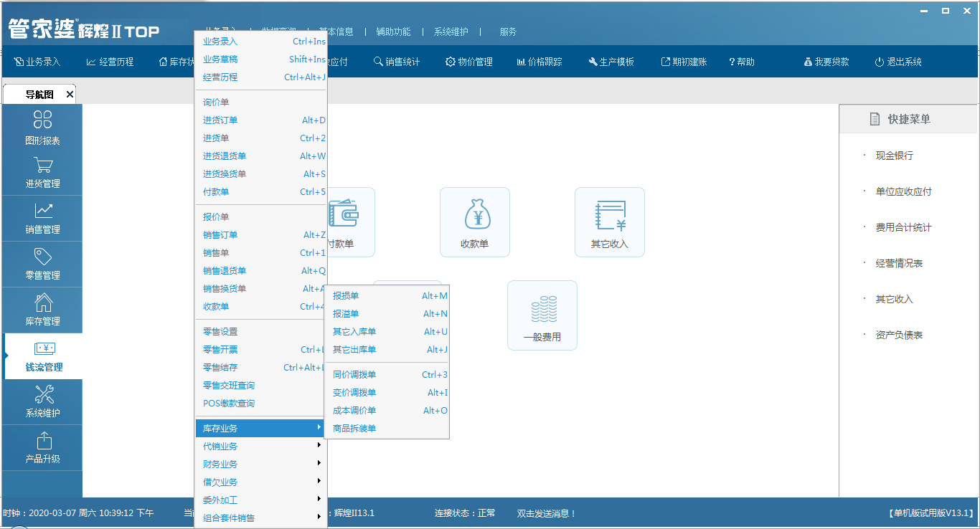Click the 产品升级 upload icon

pyautogui.click(x=42, y=440)
